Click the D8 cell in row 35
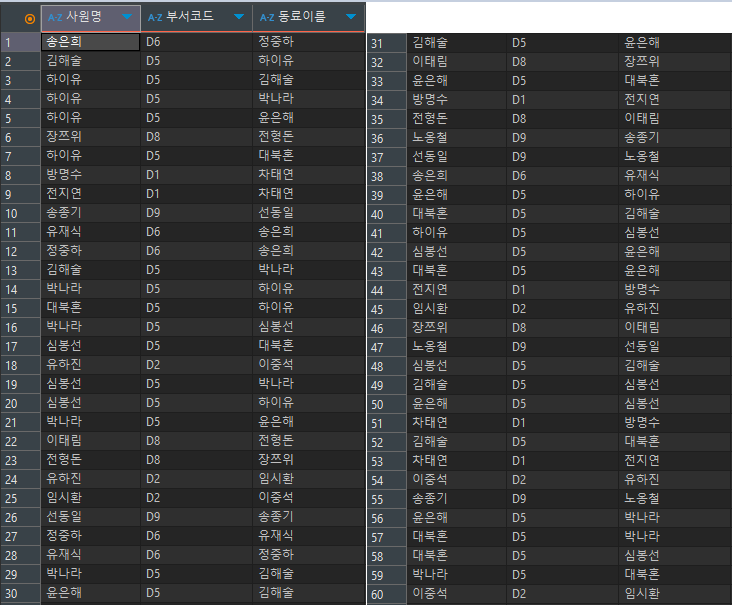732x606 pixels. coord(563,119)
